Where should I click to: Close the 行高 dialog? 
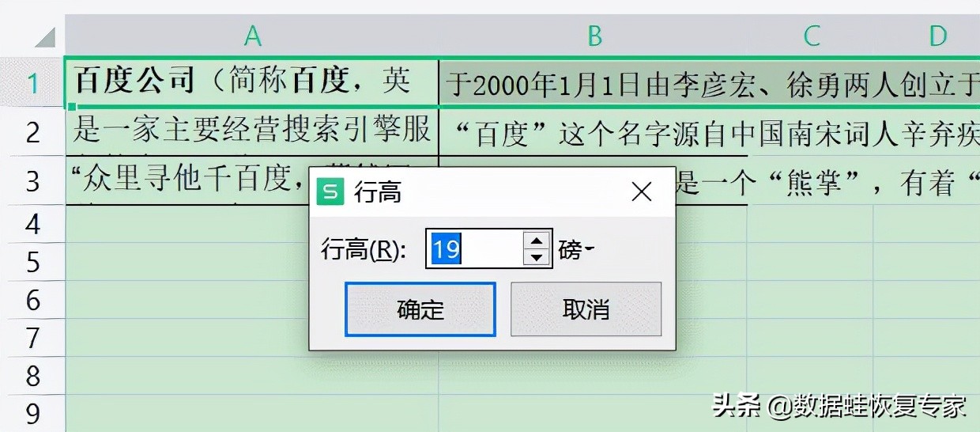642,191
